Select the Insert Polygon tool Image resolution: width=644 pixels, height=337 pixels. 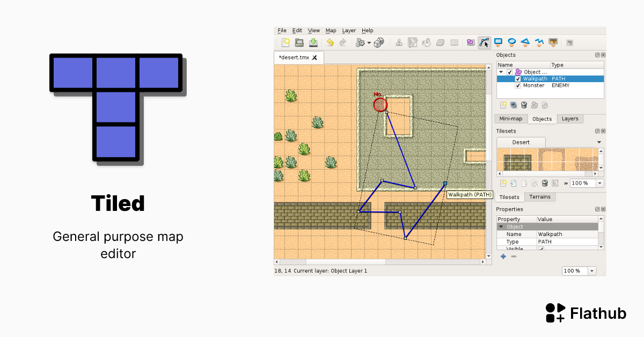click(x=525, y=42)
